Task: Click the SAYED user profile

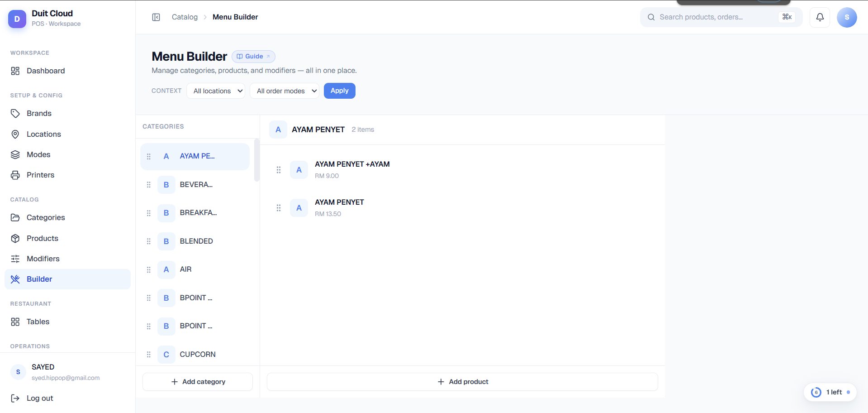Action: click(67, 372)
